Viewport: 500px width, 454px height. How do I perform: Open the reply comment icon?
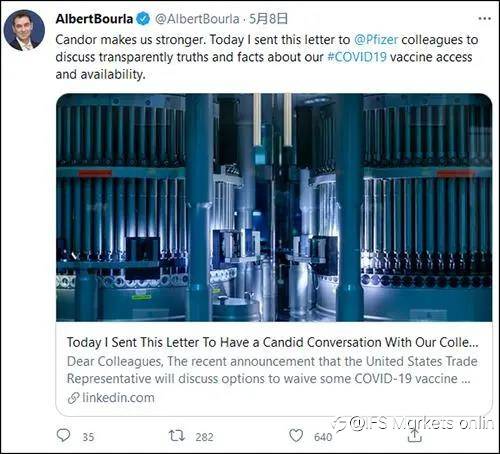click(x=63, y=435)
